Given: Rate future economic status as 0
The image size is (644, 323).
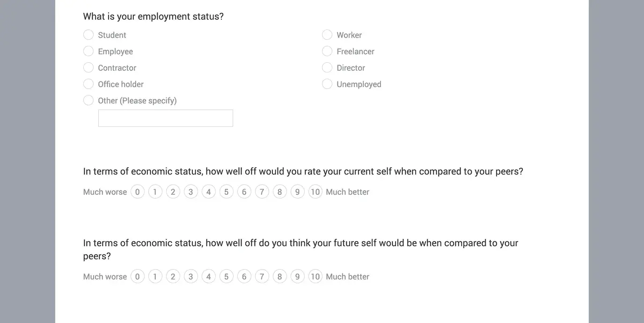Looking at the screenshot, I should (x=137, y=276).
